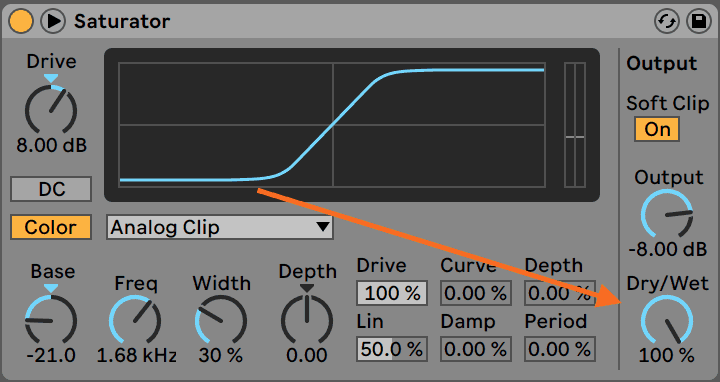This screenshot has width=720, height=382.
Task: Select the waveshaper Drive 100 % field
Action: [x=392, y=293]
